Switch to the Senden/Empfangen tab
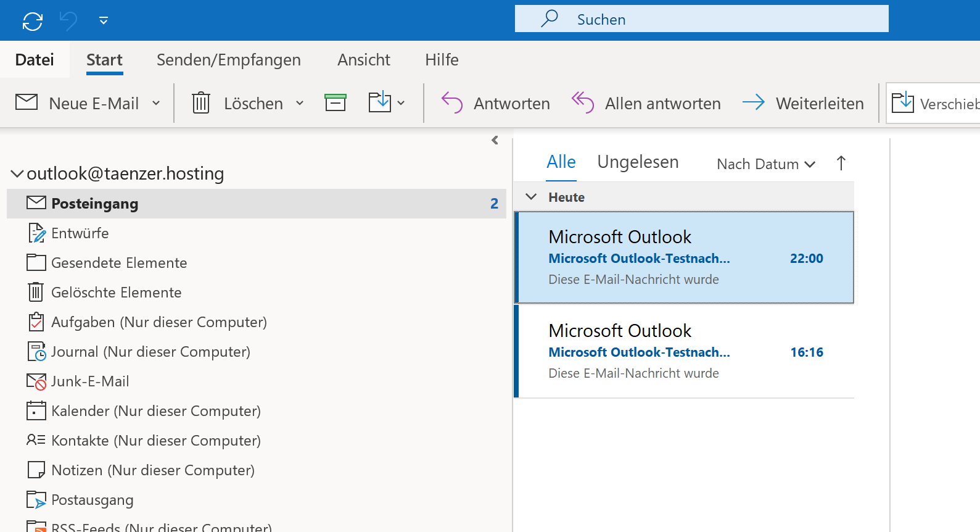This screenshot has height=532, width=980. 228,60
